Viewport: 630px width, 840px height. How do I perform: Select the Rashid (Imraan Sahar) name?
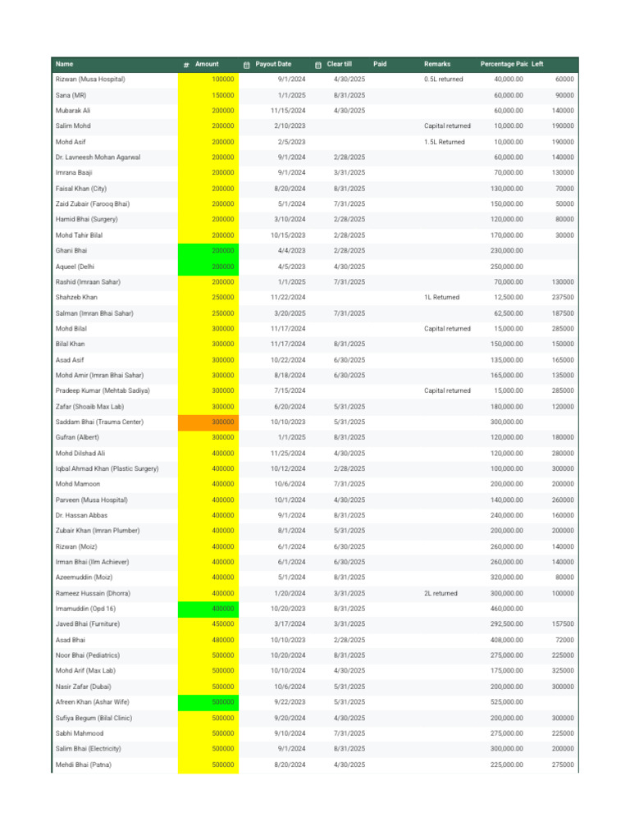(x=88, y=282)
